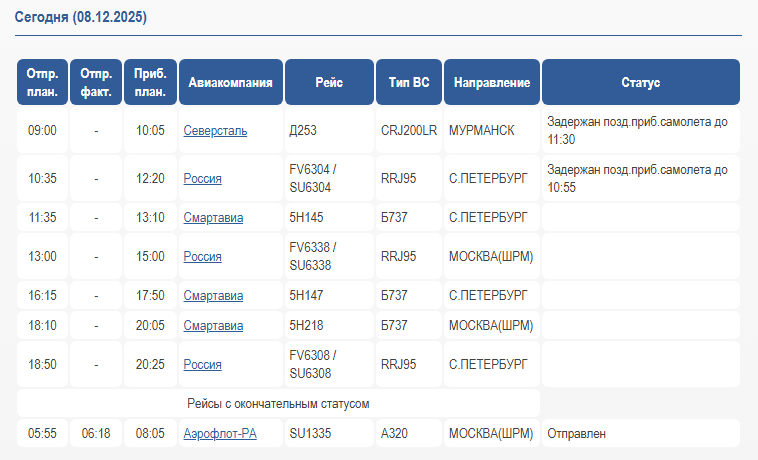Click the Отпр. факт. column header
Image resolution: width=758 pixels, height=460 pixels.
coord(96,83)
